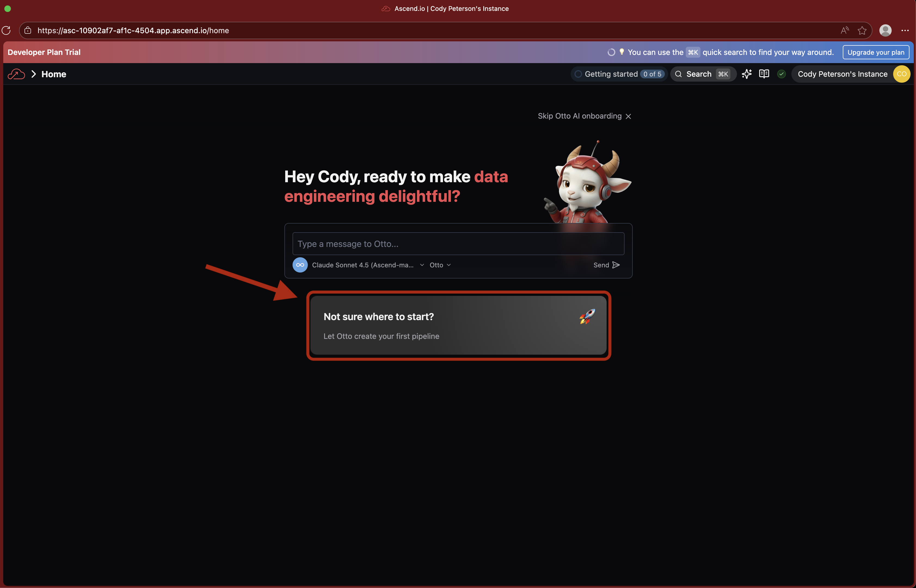Click the Ascend cloud logo icon
The image size is (916, 588).
click(x=16, y=74)
